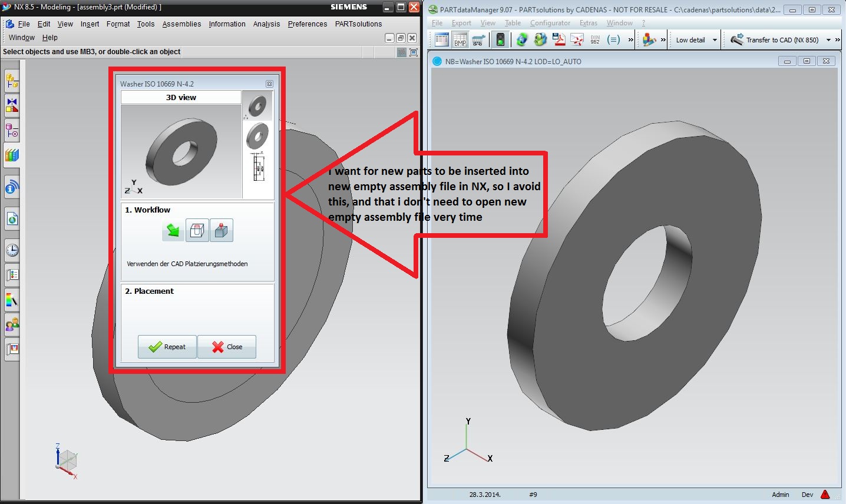Open the Preferences menu in NX

click(308, 24)
